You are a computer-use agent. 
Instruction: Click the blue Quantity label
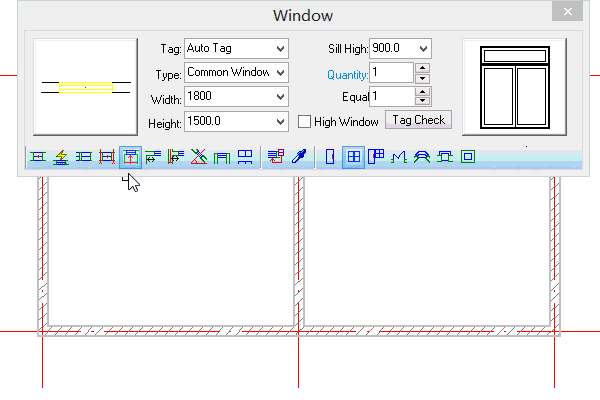tap(347, 75)
